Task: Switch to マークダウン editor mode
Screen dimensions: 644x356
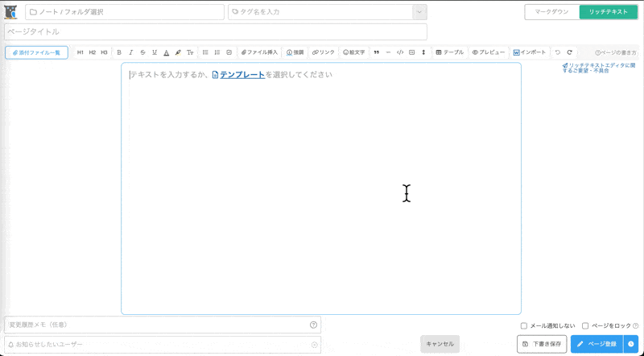Action: [551, 12]
